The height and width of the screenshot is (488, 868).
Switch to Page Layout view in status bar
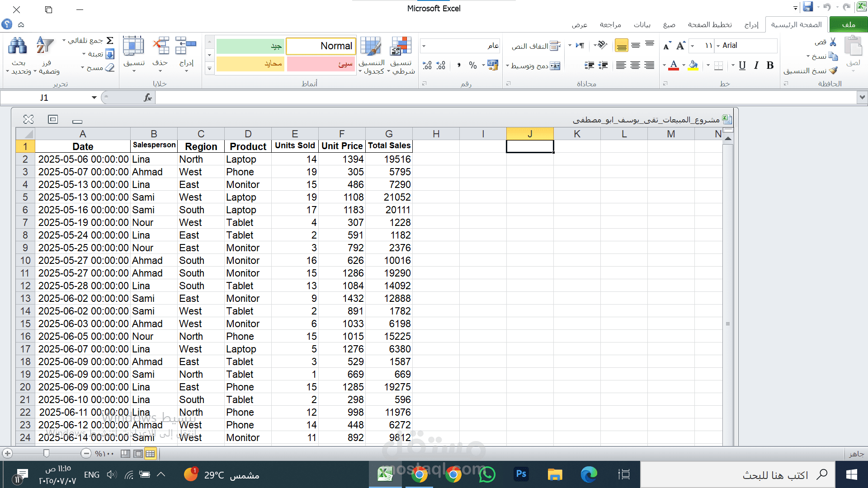point(138,453)
